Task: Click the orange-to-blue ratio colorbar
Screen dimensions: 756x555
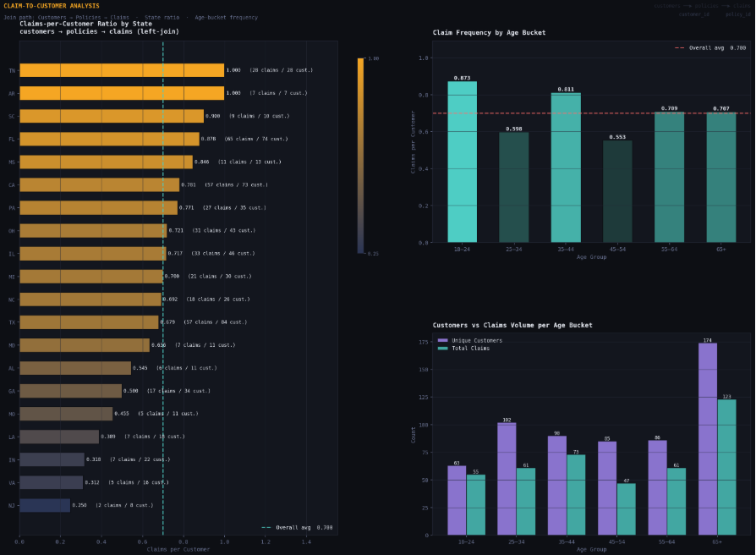Action: coord(360,156)
